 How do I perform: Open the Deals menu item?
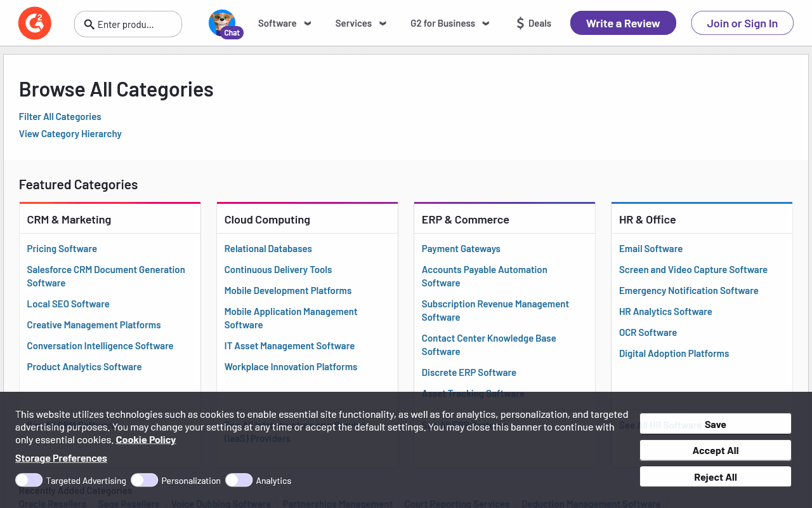tap(539, 23)
